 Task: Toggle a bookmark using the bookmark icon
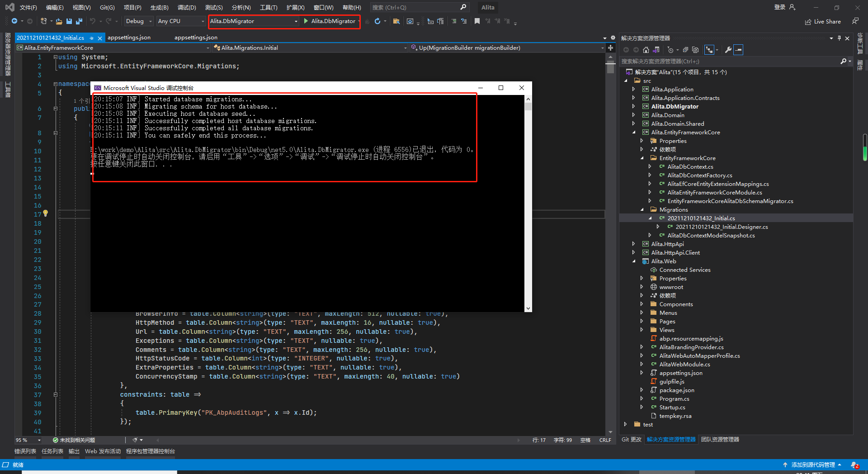pos(477,21)
